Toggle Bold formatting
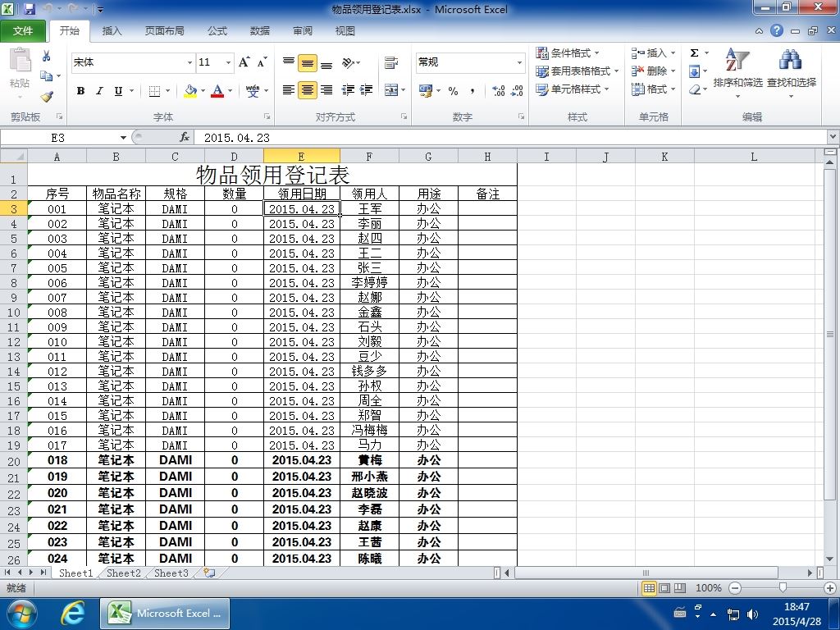This screenshot has height=630, width=840. [x=81, y=90]
